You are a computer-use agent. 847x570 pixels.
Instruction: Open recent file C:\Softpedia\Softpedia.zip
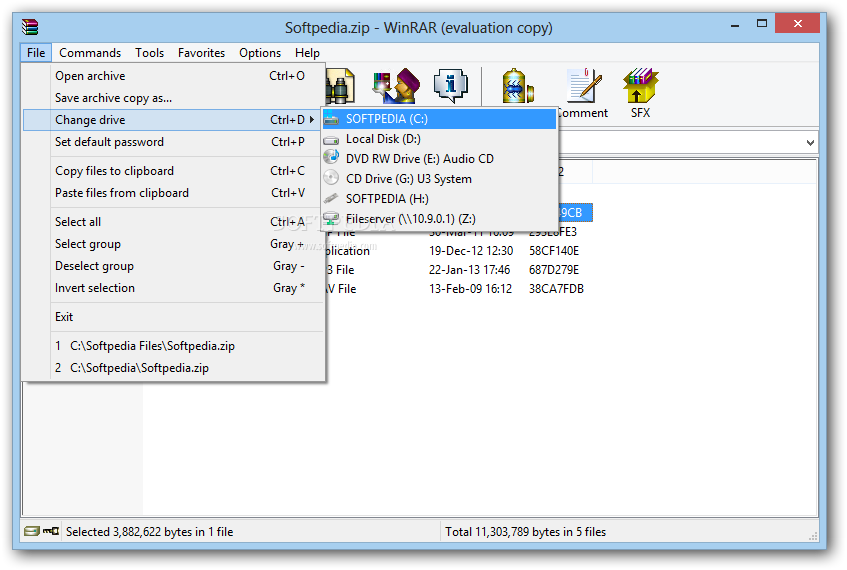click(x=173, y=368)
